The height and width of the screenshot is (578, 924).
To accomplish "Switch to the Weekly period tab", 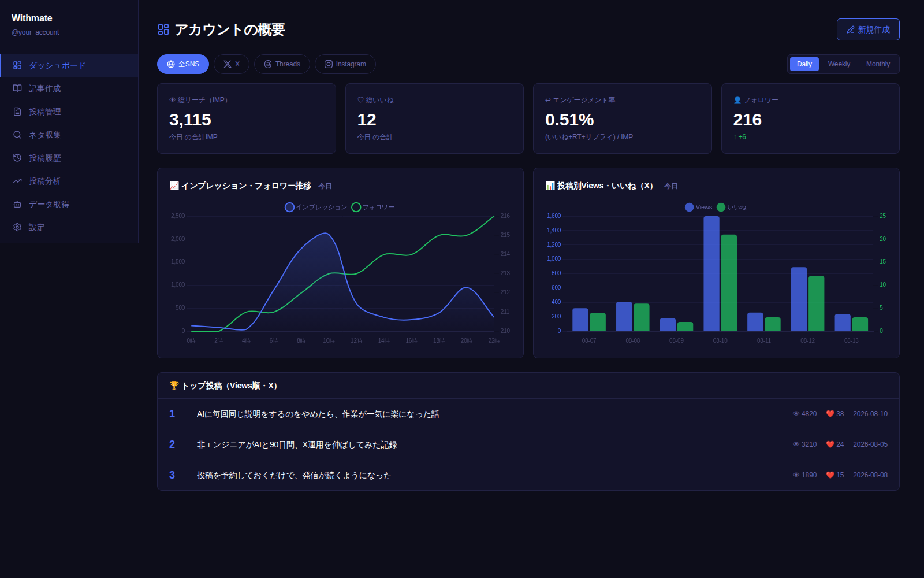I will click(x=839, y=64).
